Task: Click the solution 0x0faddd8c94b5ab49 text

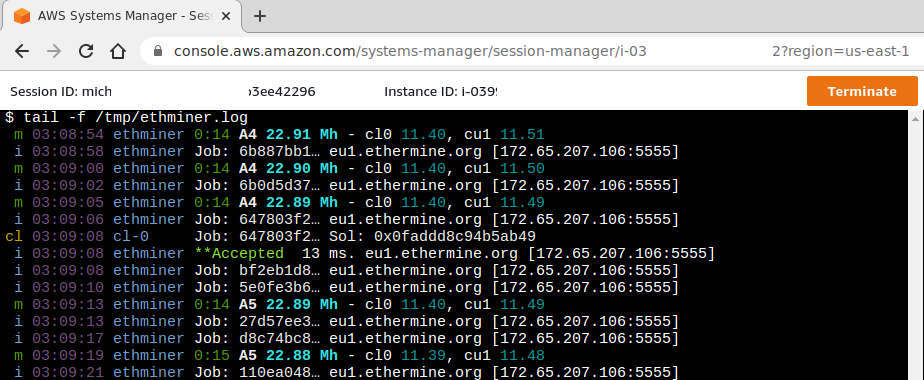Action: pos(455,237)
